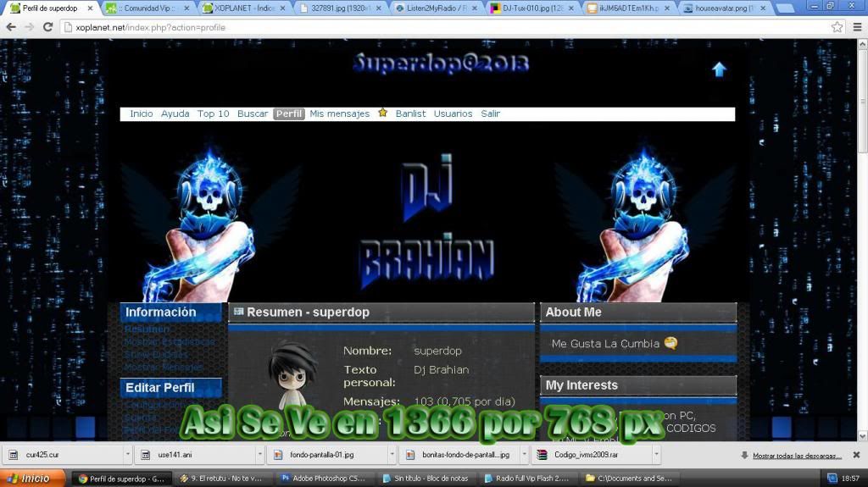Open dropdown for cur425.cur download
This screenshot has height=487, width=868.
click(x=127, y=454)
